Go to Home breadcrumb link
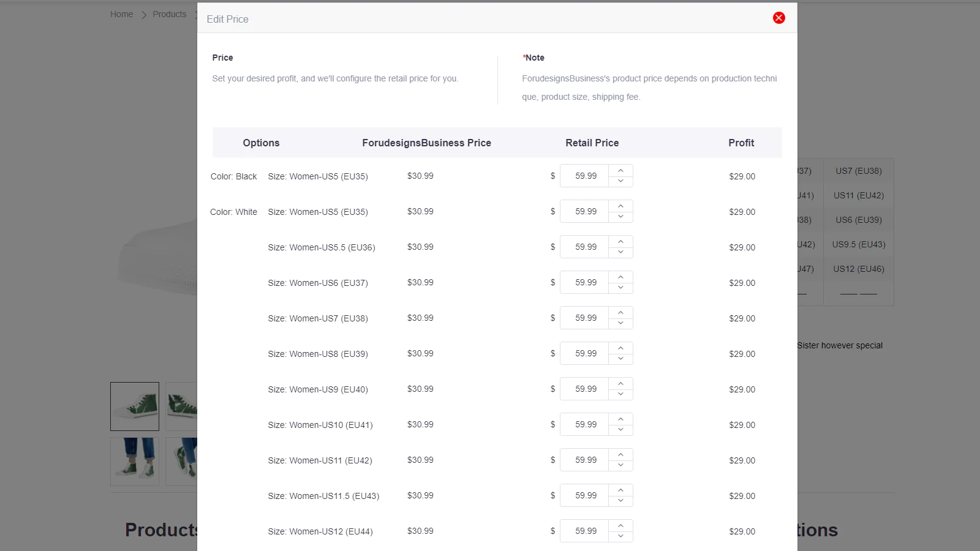Viewport: 980px width, 551px height. pos(121,14)
